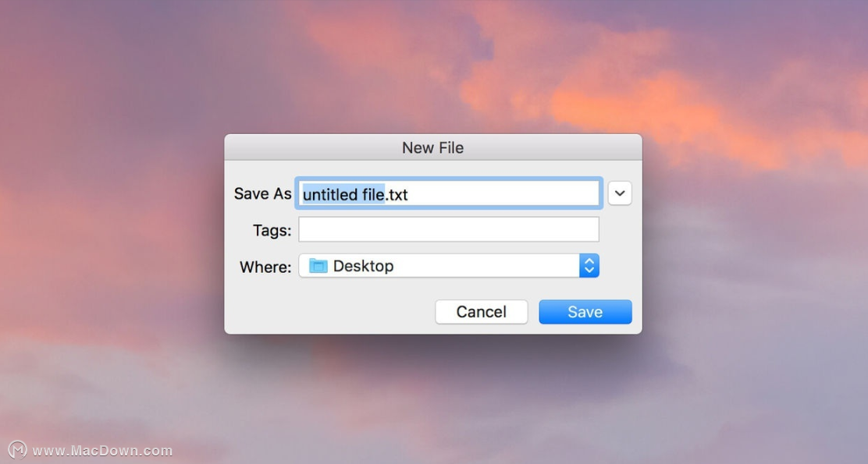Viewport: 868px width, 464px height.
Task: Open the Where location popup menu
Action: [x=448, y=266]
